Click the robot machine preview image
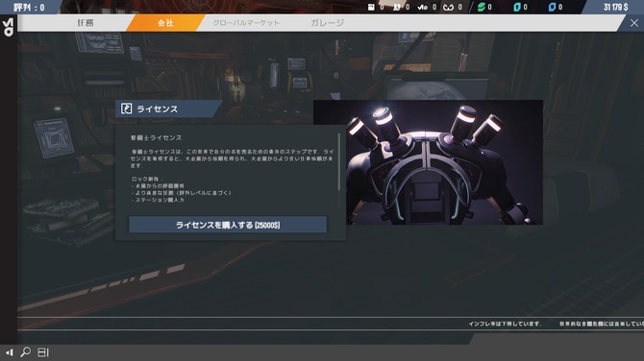 [428, 162]
